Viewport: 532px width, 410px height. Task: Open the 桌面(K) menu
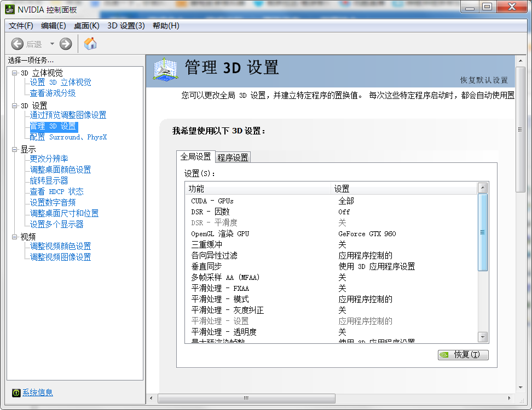point(86,26)
